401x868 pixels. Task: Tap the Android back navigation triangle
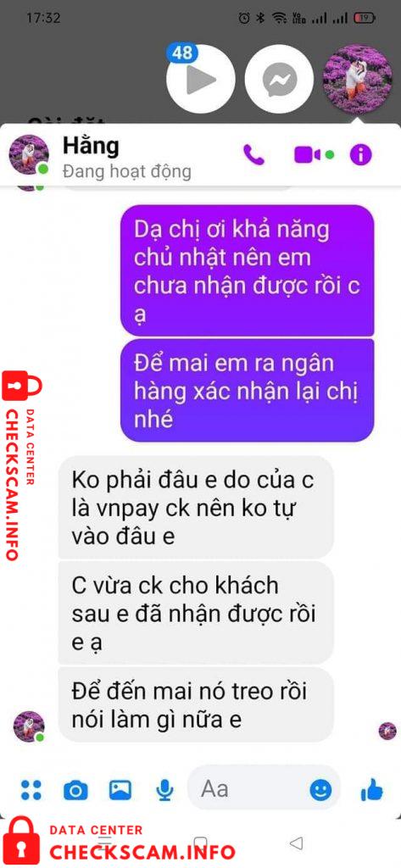tap(297, 843)
